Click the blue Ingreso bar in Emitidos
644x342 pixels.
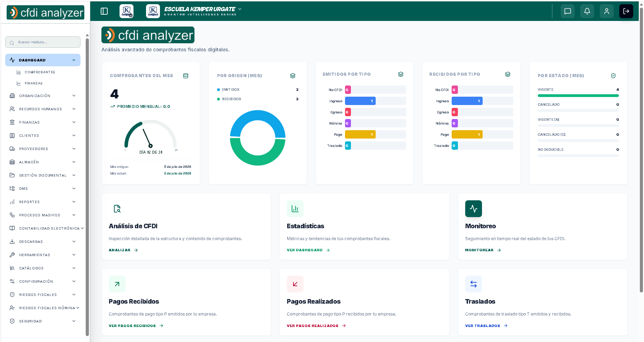click(360, 101)
